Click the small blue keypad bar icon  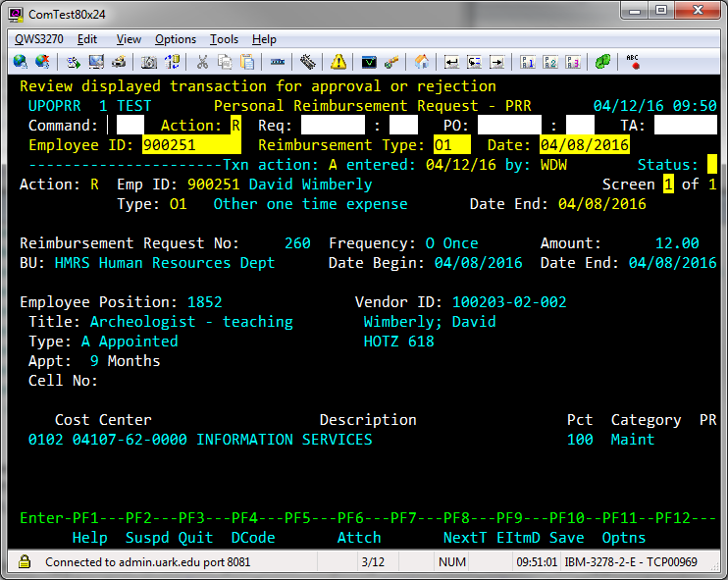tap(278, 62)
